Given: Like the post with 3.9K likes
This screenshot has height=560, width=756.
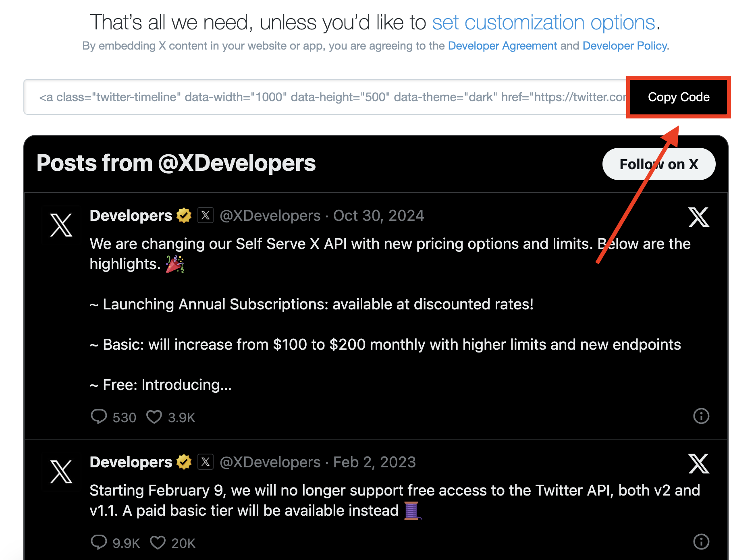Looking at the screenshot, I should pos(154,417).
